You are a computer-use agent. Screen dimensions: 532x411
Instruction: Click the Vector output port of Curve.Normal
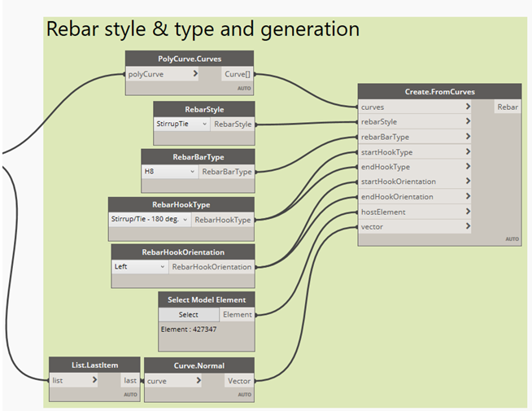pos(239,380)
